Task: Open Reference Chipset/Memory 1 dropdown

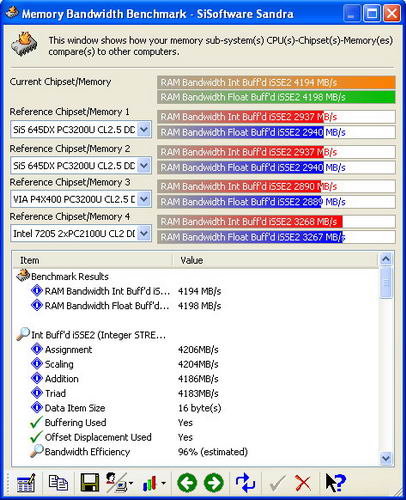Action: tap(144, 129)
